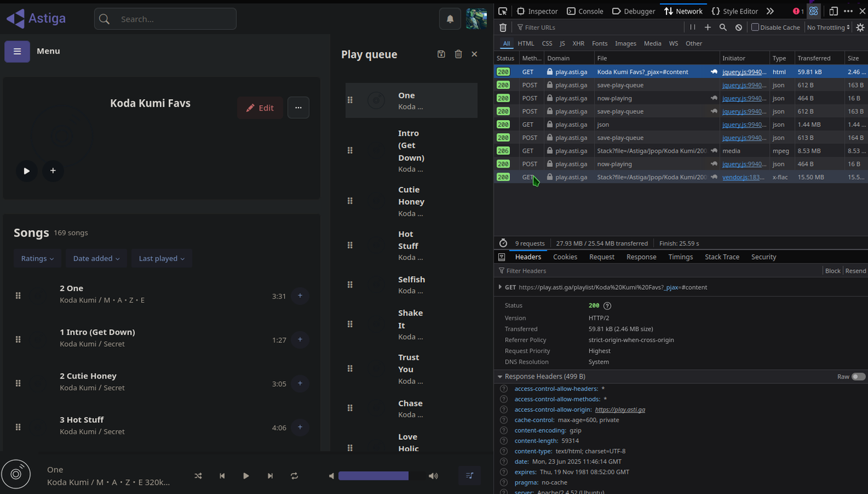This screenshot has width=868, height=494.
Task: Toggle repeat mode
Action: tap(294, 476)
